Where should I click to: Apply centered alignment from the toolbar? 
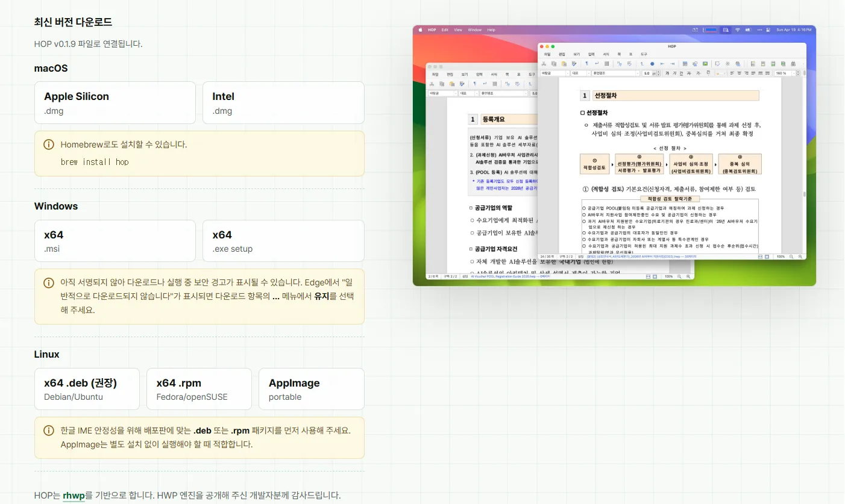coord(738,73)
